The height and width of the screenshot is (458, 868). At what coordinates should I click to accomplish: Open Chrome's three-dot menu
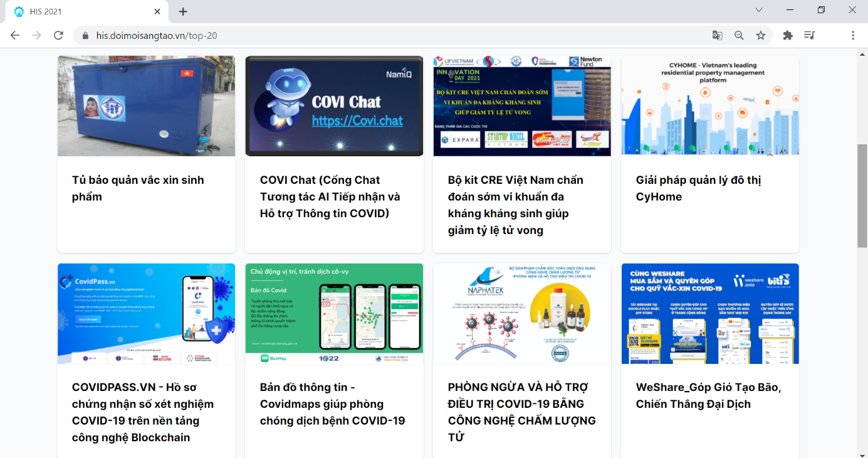click(853, 36)
